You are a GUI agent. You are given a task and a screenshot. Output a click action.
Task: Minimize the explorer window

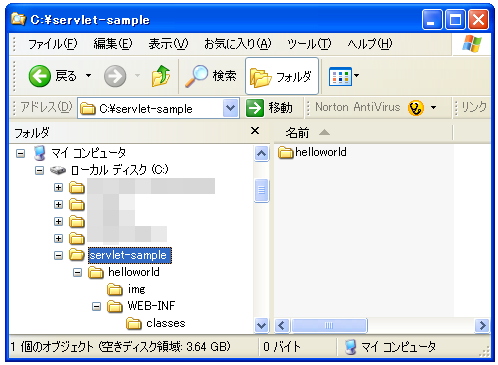coord(432,20)
